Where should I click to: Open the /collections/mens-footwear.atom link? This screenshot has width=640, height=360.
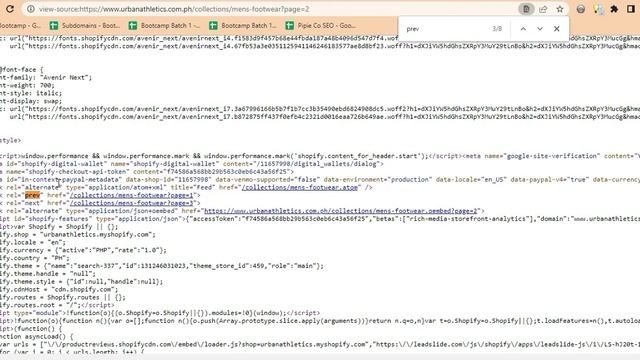tap(300, 187)
